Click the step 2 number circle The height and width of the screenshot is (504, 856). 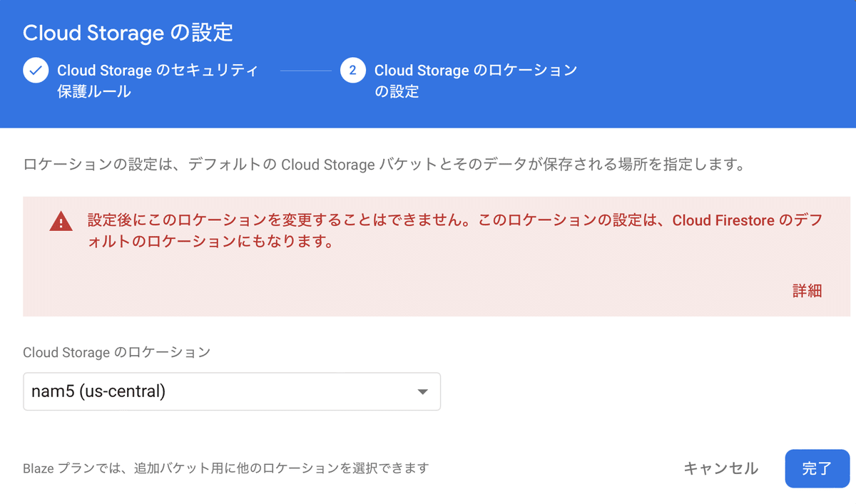click(x=353, y=71)
